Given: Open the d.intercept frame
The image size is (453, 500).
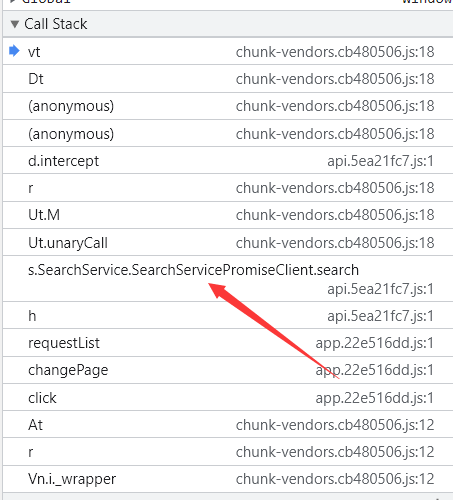Looking at the screenshot, I should [228, 161].
